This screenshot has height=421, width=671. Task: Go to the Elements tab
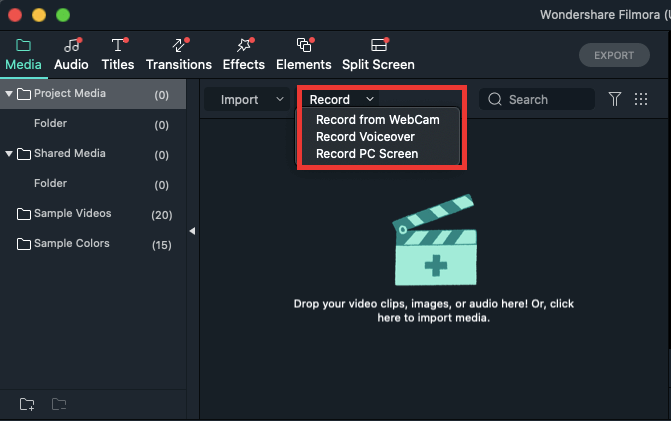coord(303,54)
